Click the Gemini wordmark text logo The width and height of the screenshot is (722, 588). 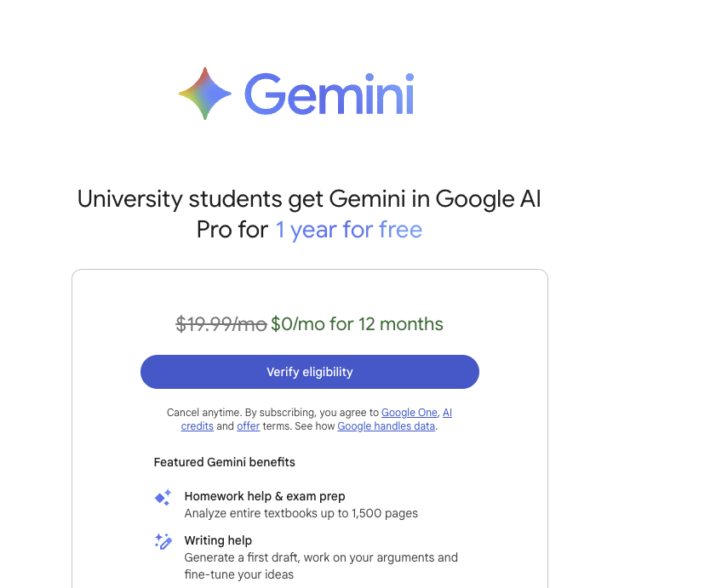[329, 94]
